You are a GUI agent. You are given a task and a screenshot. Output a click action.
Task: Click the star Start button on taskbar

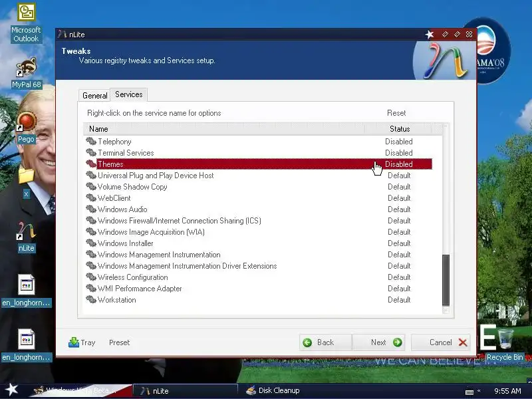point(11,390)
